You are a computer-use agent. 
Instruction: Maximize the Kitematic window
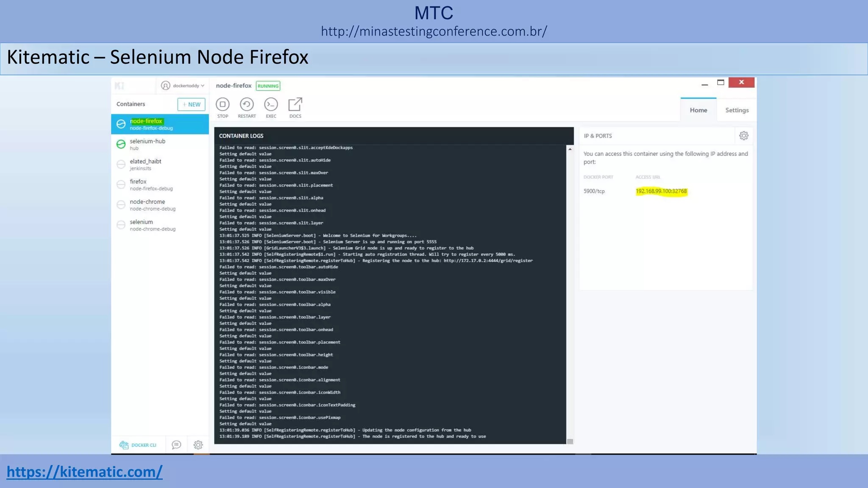coord(721,83)
